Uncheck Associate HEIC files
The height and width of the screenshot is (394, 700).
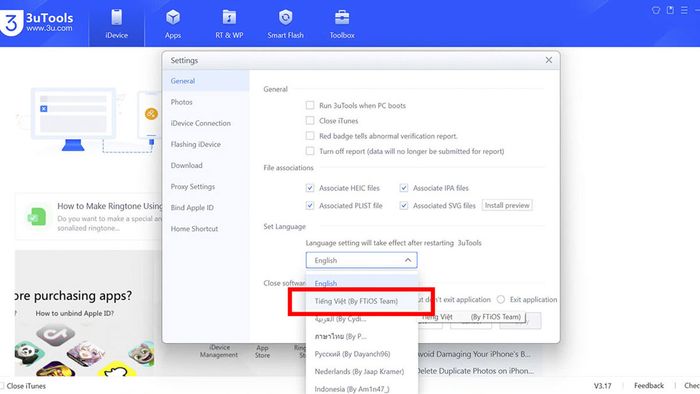(310, 188)
